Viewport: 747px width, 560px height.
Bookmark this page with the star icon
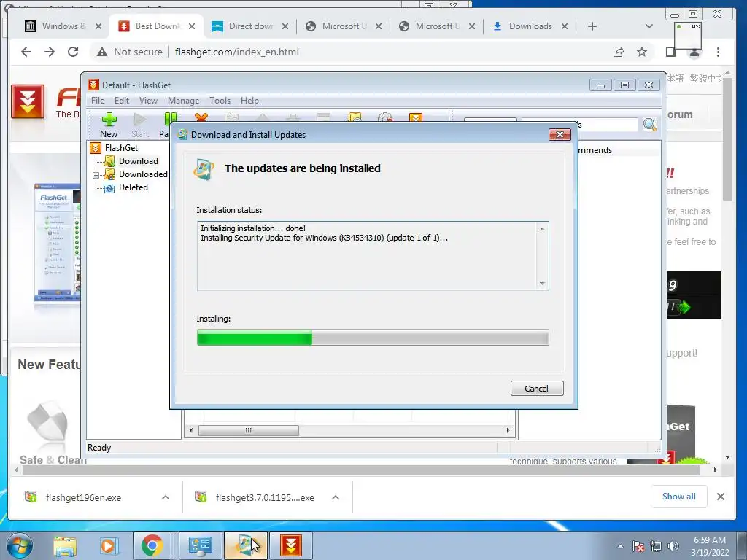coord(642,52)
